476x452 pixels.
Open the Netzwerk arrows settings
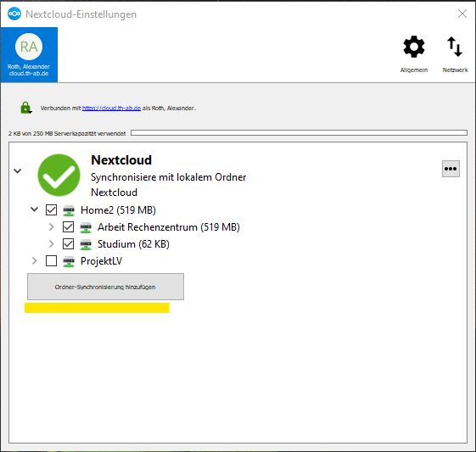tap(455, 54)
